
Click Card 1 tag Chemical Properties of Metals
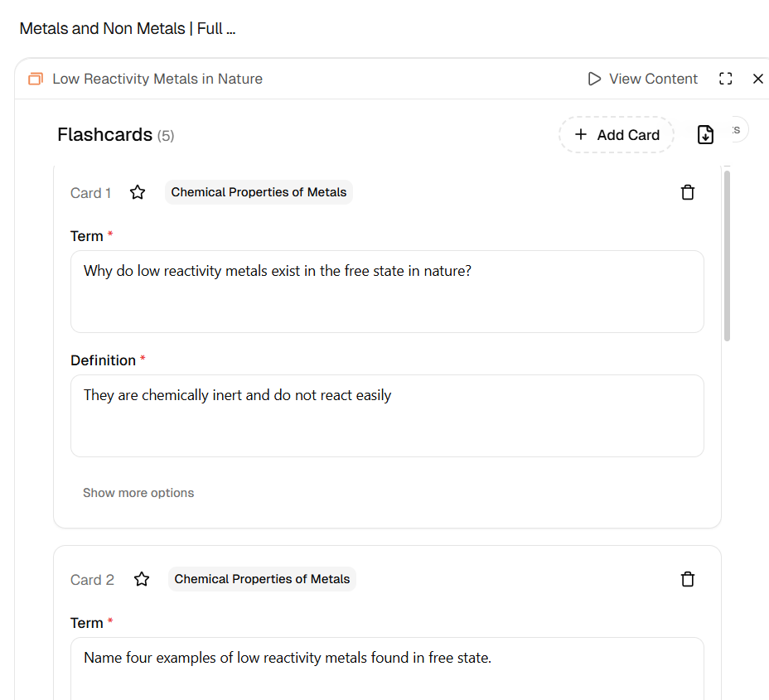coord(259,192)
